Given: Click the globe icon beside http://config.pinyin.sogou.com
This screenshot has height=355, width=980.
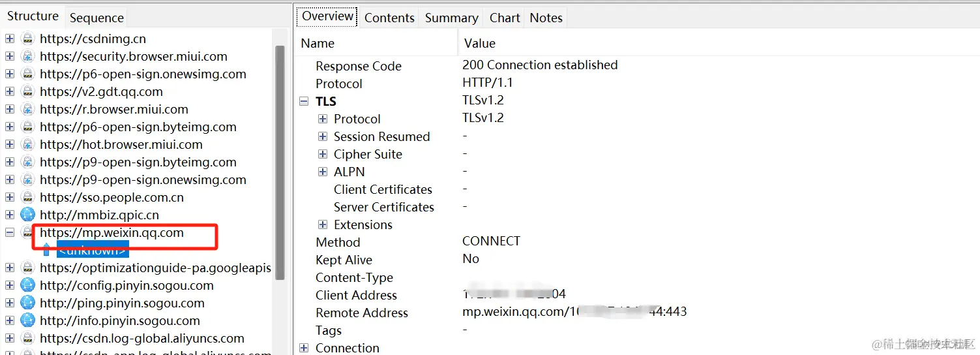Looking at the screenshot, I should pos(27,285).
